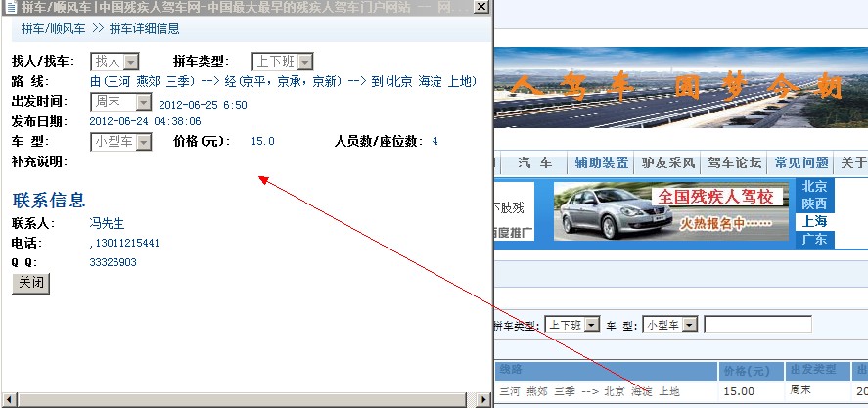Click the highway header banner image
This screenshot has width=868, height=408.
click(681, 87)
